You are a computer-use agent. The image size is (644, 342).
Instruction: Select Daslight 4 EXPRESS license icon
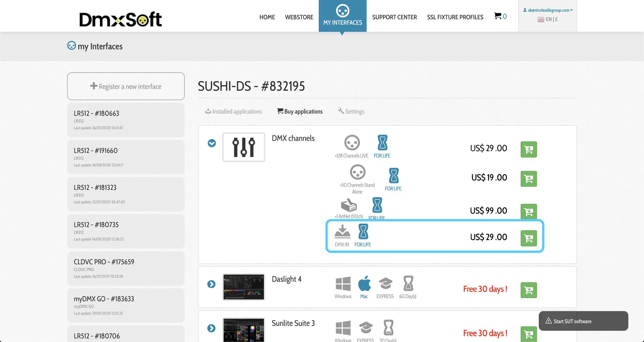(x=385, y=284)
